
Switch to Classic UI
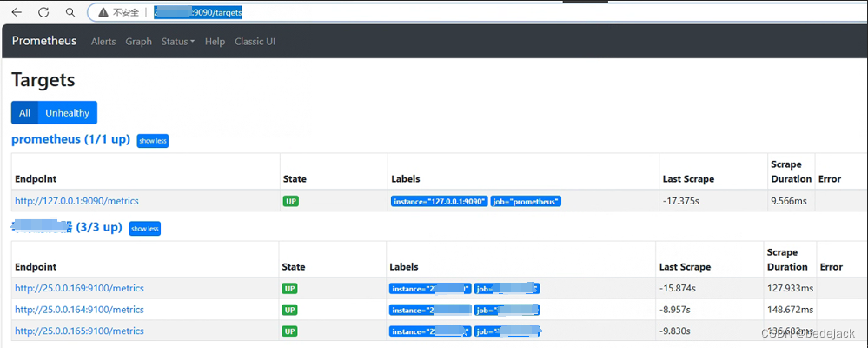coord(255,42)
